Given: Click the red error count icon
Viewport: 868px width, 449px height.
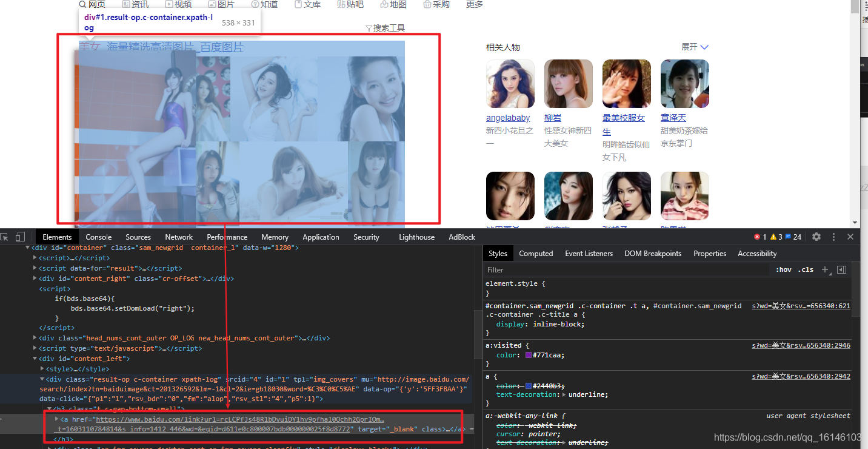Looking at the screenshot, I should (757, 237).
